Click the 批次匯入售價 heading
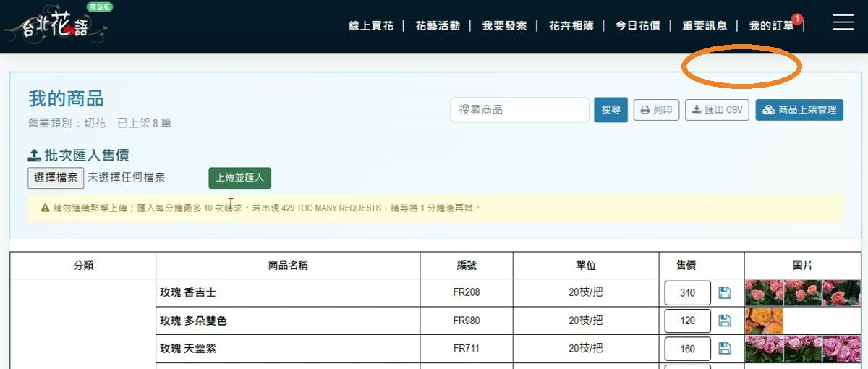868x369 pixels. (x=78, y=156)
